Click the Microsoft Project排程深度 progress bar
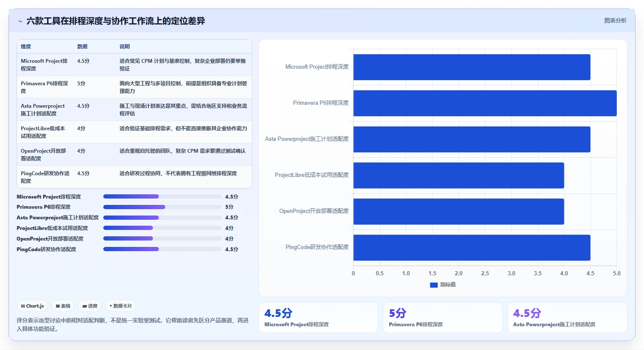The width and height of the screenshot is (644, 350). [x=162, y=196]
